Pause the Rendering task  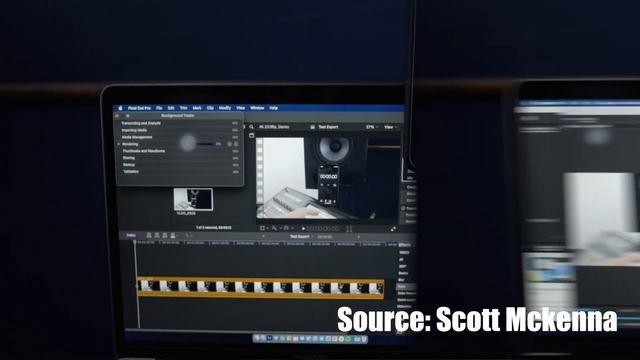tap(229, 144)
